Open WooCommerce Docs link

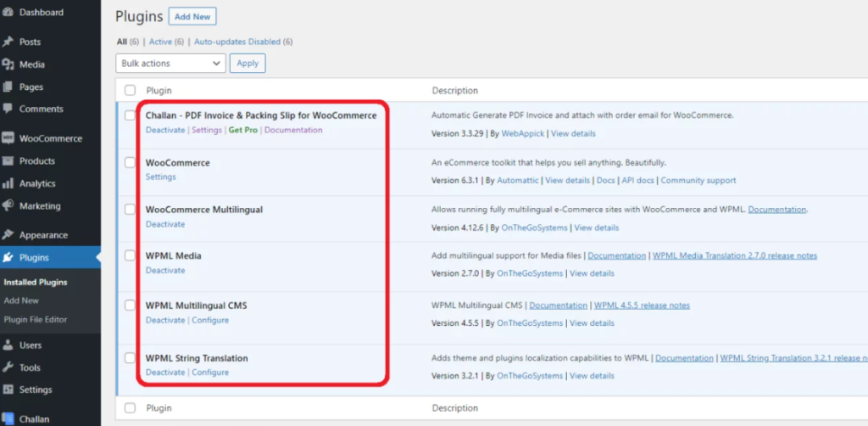point(605,181)
